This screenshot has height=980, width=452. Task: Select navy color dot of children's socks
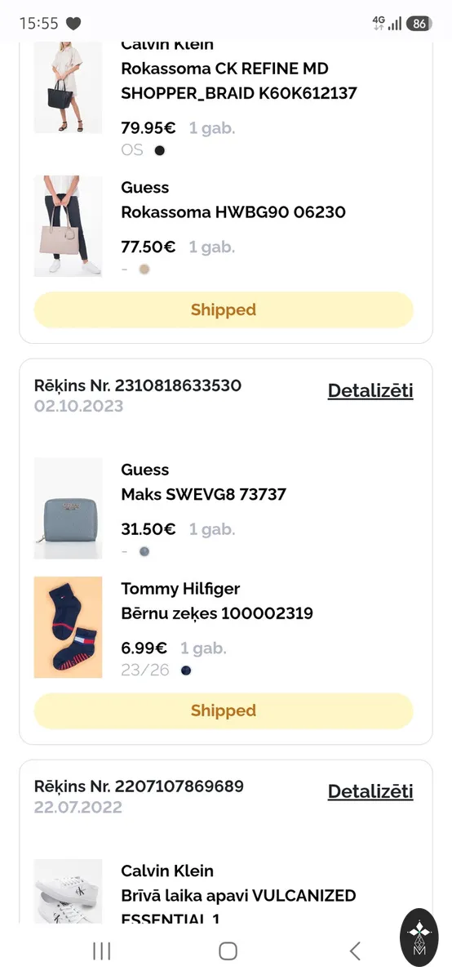[186, 670]
